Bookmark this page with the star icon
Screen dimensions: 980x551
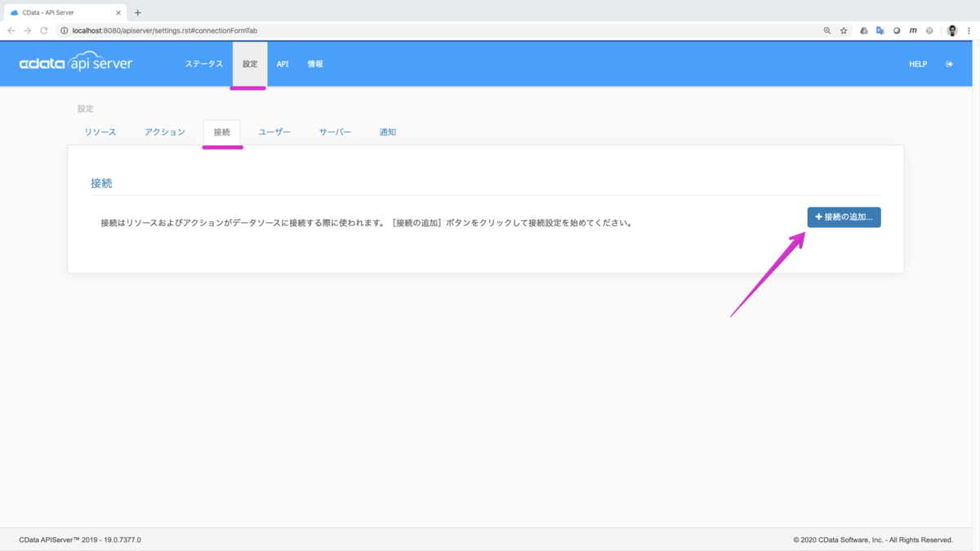click(844, 31)
